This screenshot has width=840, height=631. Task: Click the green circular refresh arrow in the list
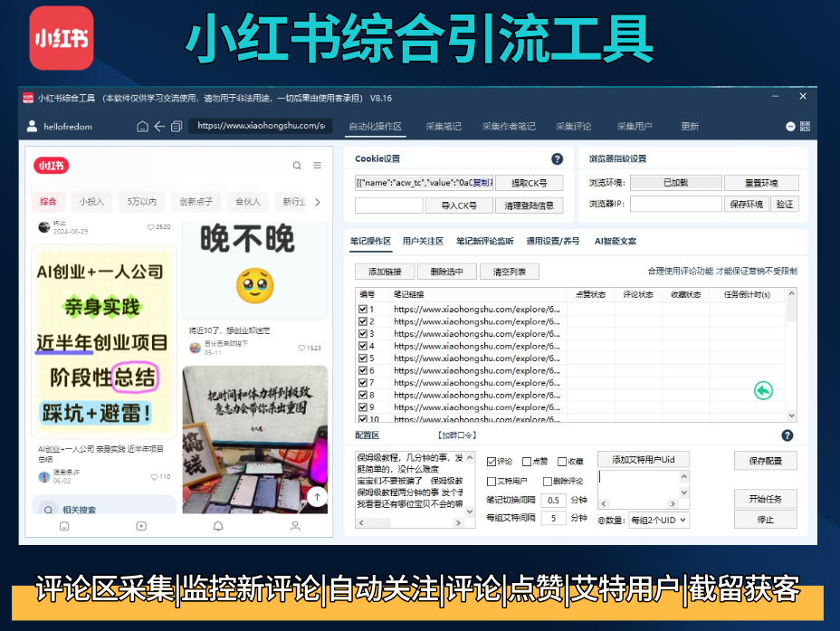[763, 389]
